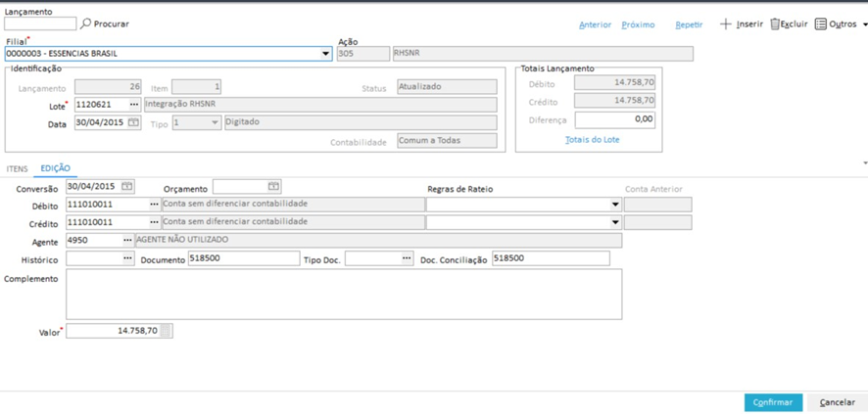Open Regras de Rateio dropdown for Crédito
The image size is (868, 414).
point(615,222)
